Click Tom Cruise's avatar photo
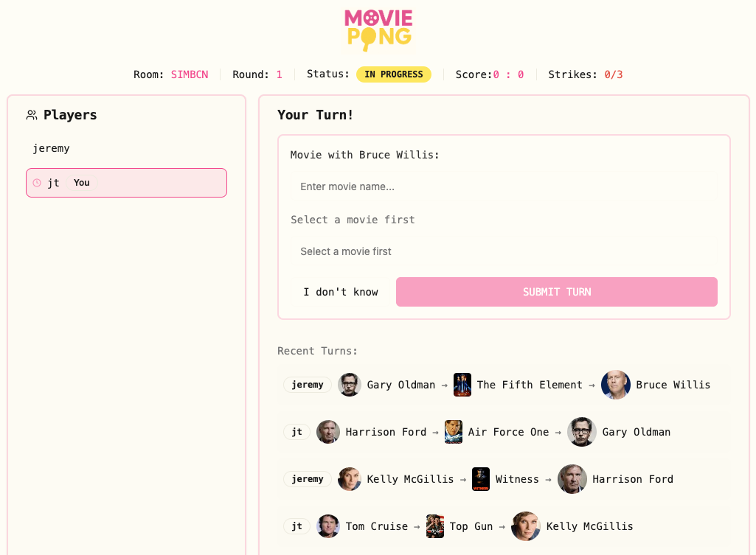This screenshot has width=756, height=555. (328, 526)
